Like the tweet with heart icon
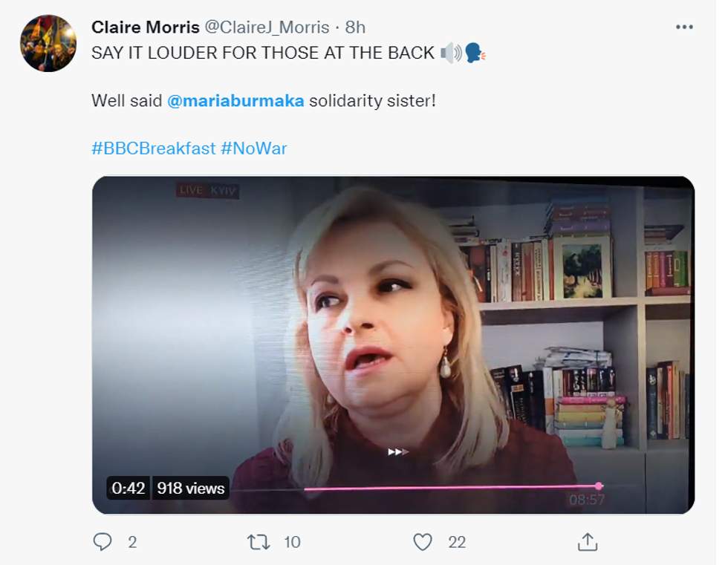Image resolution: width=728 pixels, height=565 pixels. click(423, 542)
